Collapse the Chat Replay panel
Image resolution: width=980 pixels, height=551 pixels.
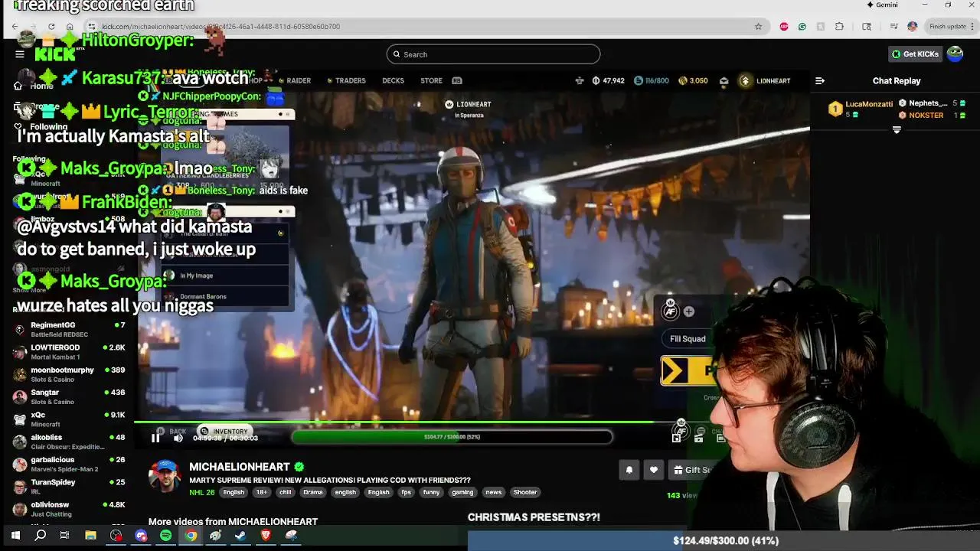[820, 80]
